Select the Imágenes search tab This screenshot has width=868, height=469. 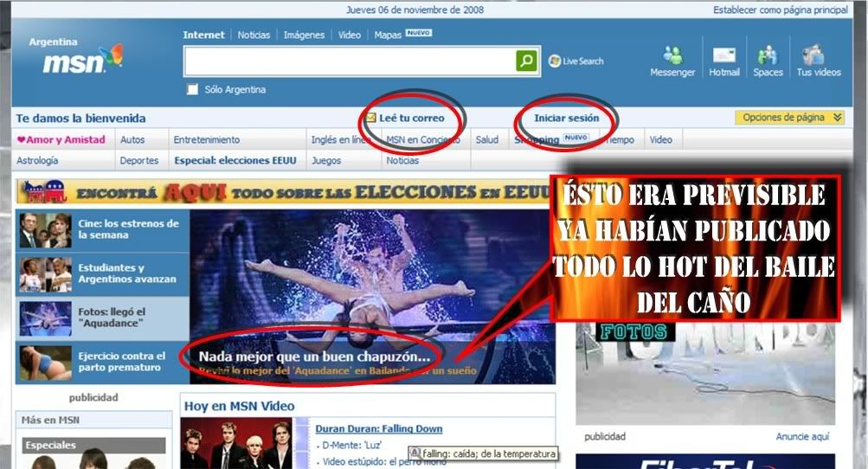pyautogui.click(x=304, y=35)
